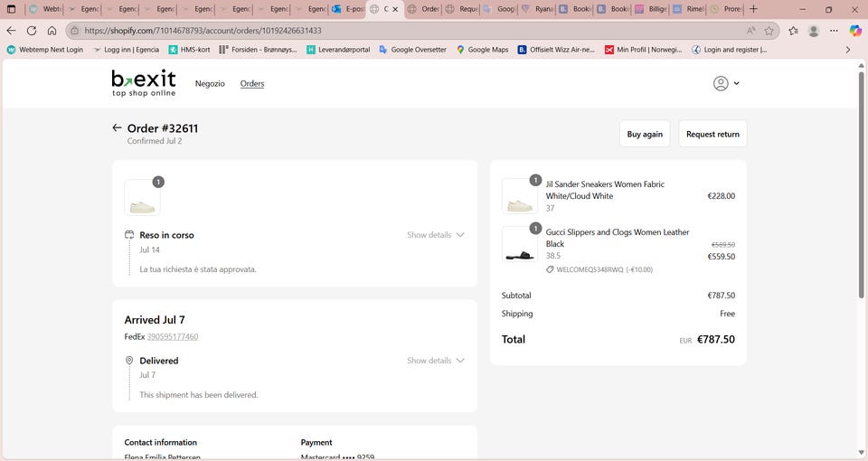Open the Google Maps bookmark
The image size is (868, 461).
click(482, 49)
